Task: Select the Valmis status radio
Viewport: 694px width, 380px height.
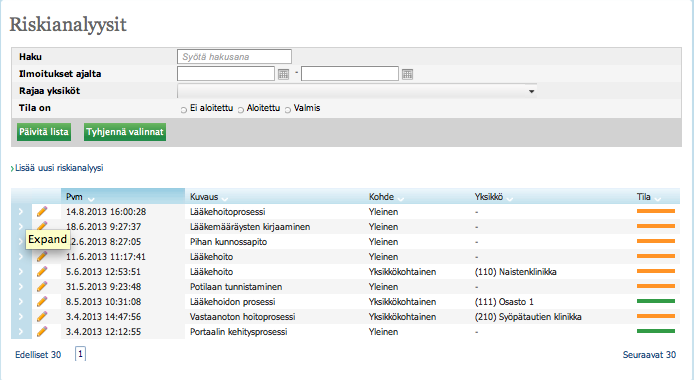Action: (288, 110)
